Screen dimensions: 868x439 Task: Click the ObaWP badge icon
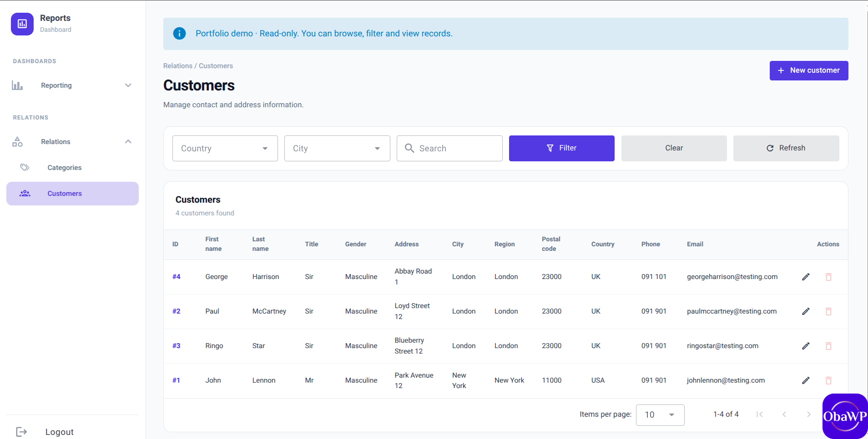(x=845, y=416)
